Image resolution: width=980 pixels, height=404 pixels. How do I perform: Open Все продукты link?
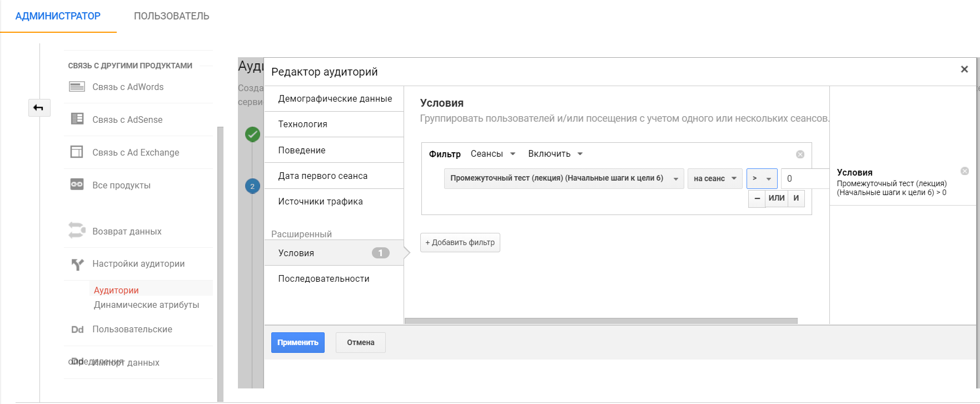click(121, 185)
